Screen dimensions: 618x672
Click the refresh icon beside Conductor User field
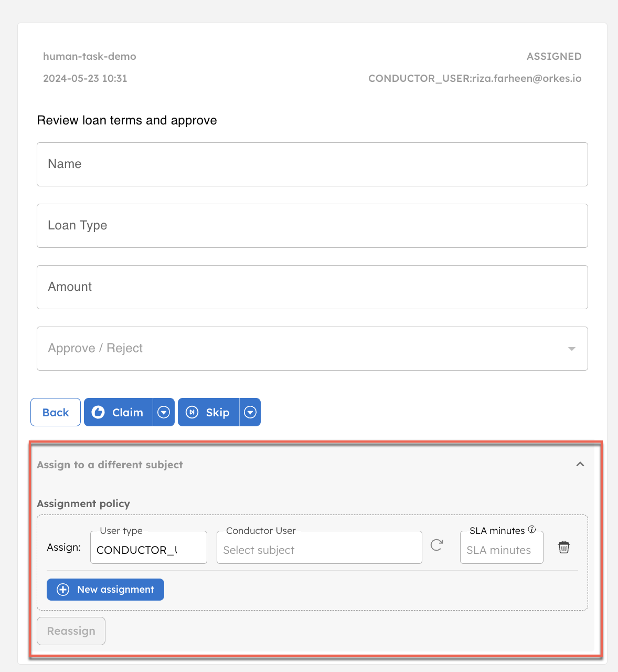(x=436, y=545)
